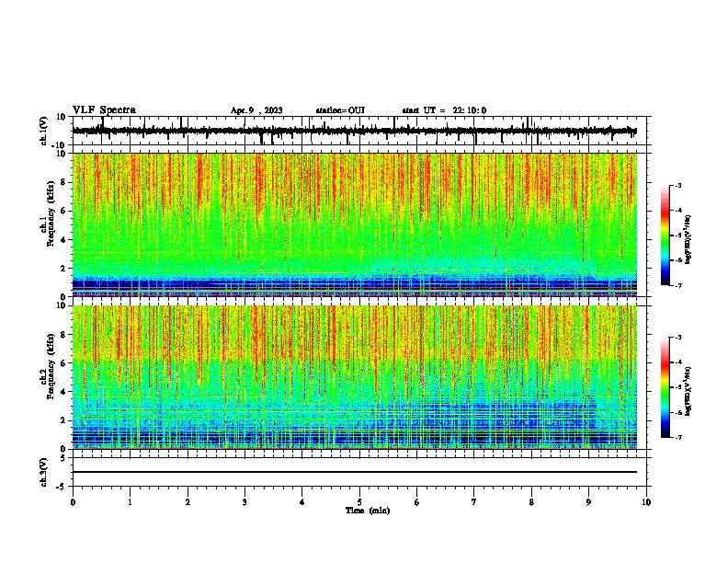Click the "Time (min)" axis label
Image resolution: width=728 pixels, height=563 pixels.
click(x=368, y=511)
